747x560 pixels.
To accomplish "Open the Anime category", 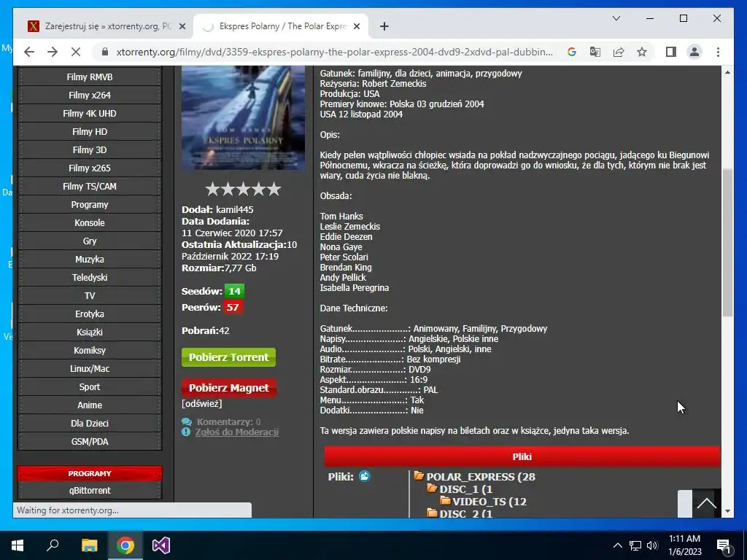I will (90, 405).
